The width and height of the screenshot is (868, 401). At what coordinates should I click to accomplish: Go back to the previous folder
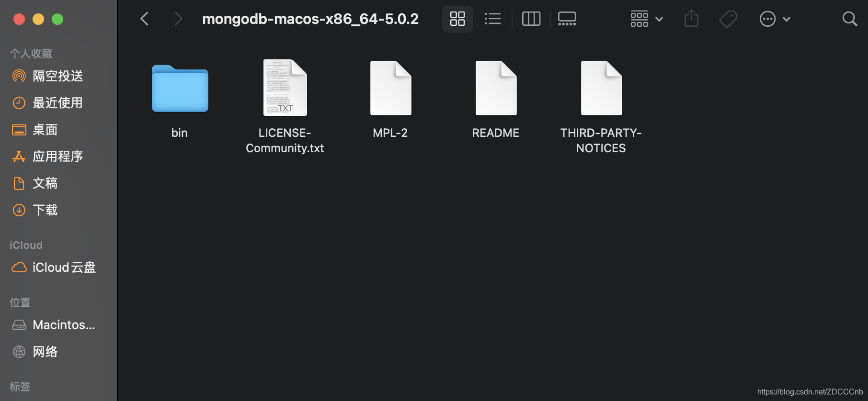coord(144,19)
